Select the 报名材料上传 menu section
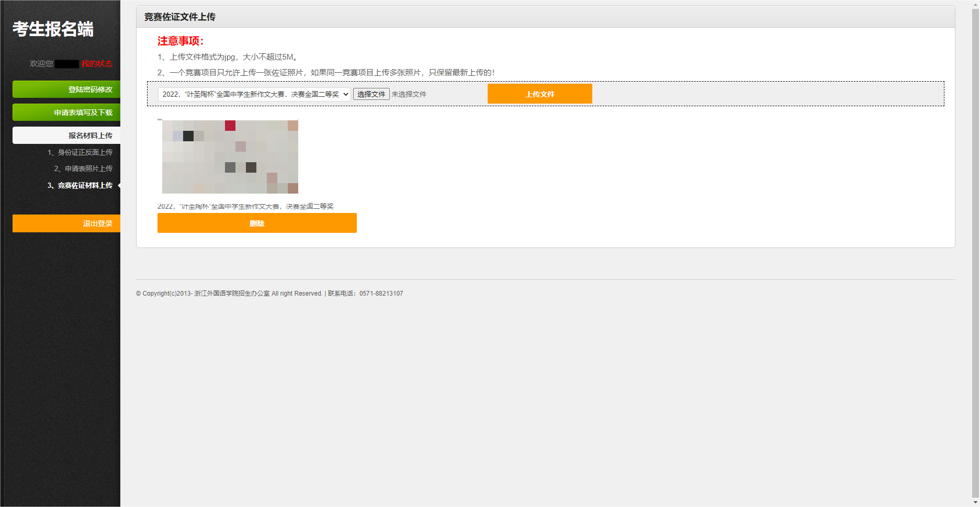Image resolution: width=980 pixels, height=507 pixels. [67, 136]
